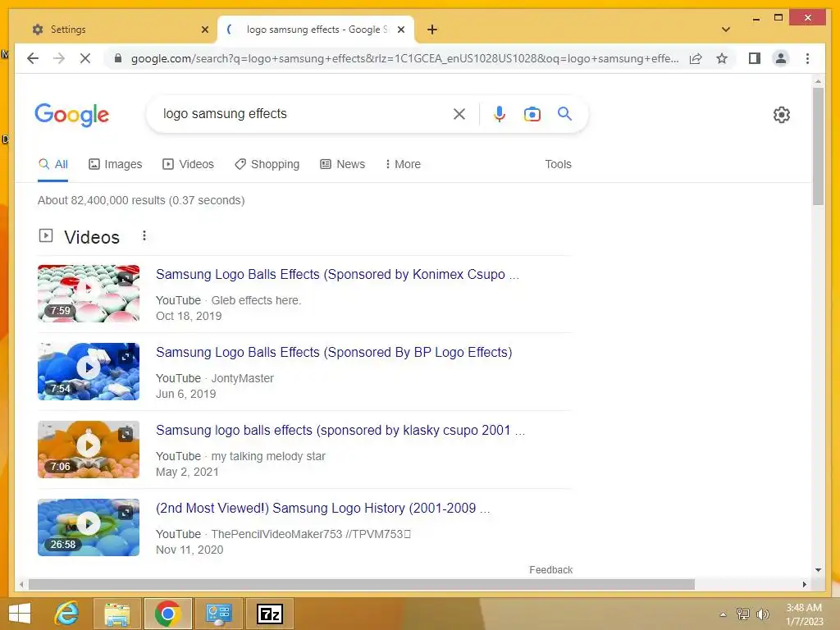Screen dimensions: 840x630
Task: Open Google quick settings gear
Action: pyautogui.click(x=782, y=115)
